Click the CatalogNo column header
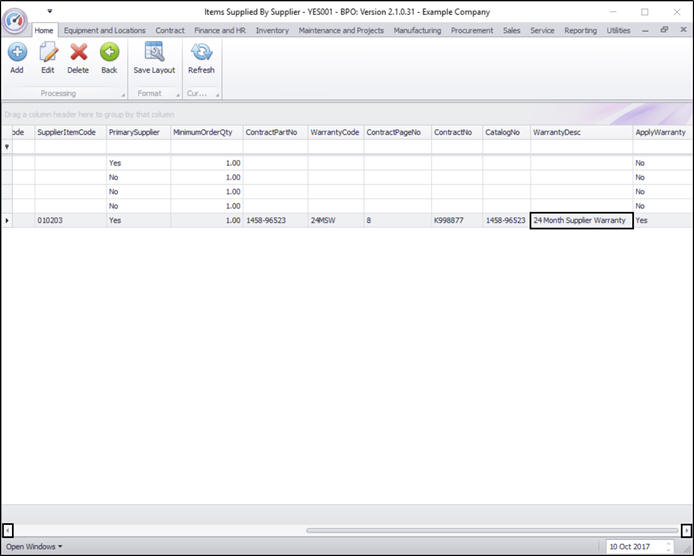 tap(506, 132)
